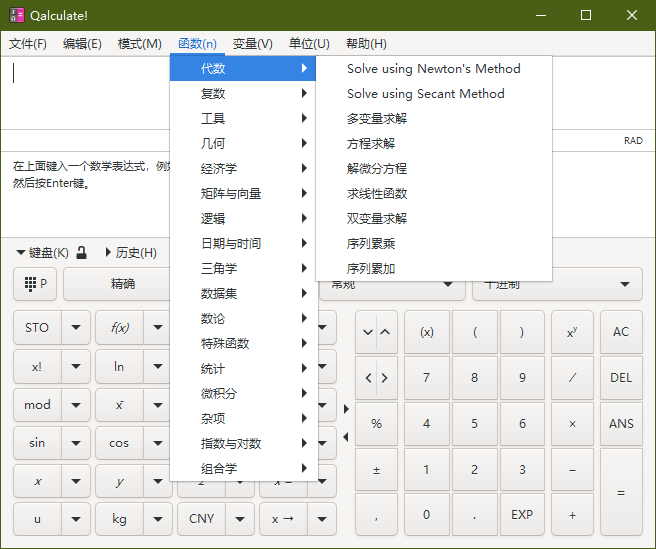Open the dropdown arrow beside x!
This screenshot has width=656, height=549.
(x=76, y=367)
